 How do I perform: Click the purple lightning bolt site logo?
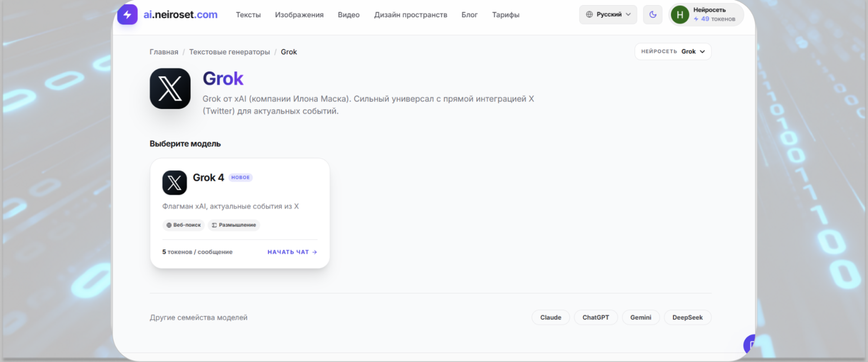(x=127, y=14)
